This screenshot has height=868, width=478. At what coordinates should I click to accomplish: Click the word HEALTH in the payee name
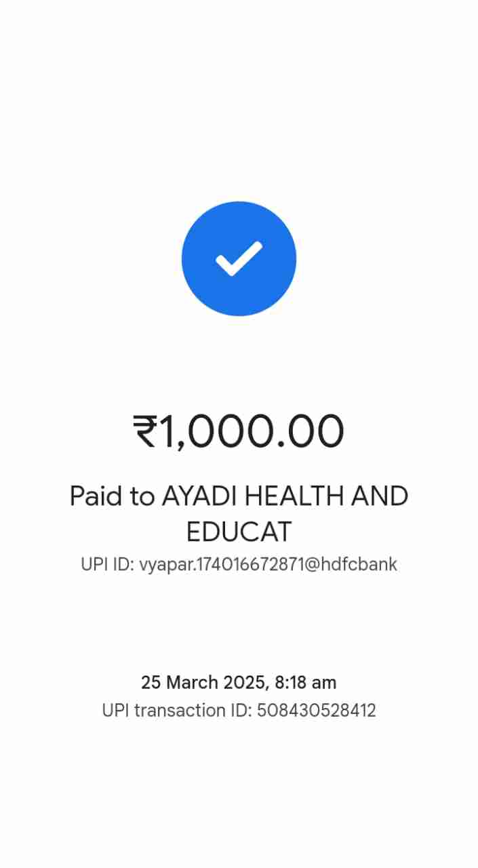point(294,496)
